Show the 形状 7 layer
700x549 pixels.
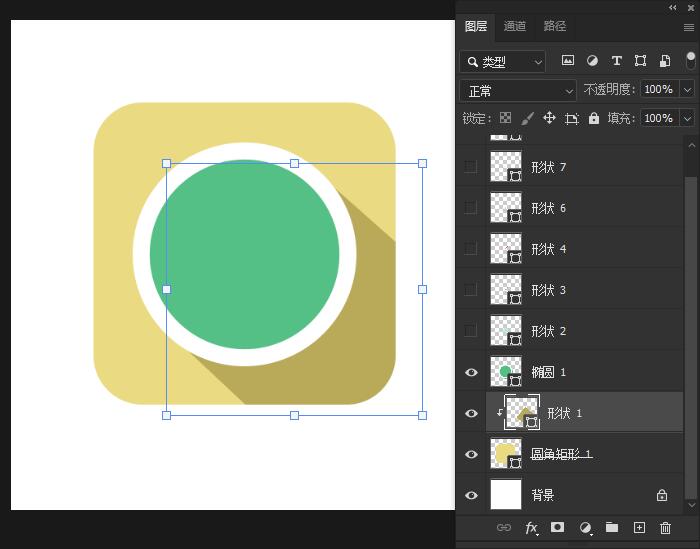pos(471,167)
